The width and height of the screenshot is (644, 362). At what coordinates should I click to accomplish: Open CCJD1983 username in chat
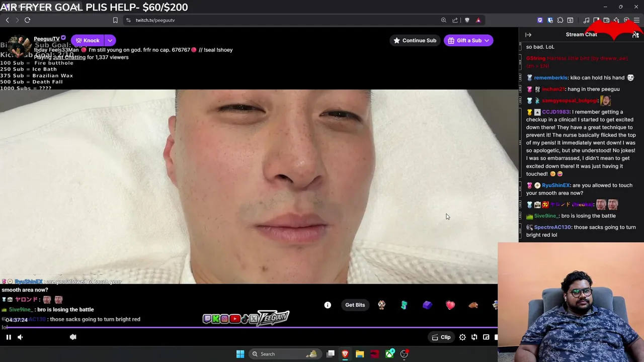[x=555, y=112]
